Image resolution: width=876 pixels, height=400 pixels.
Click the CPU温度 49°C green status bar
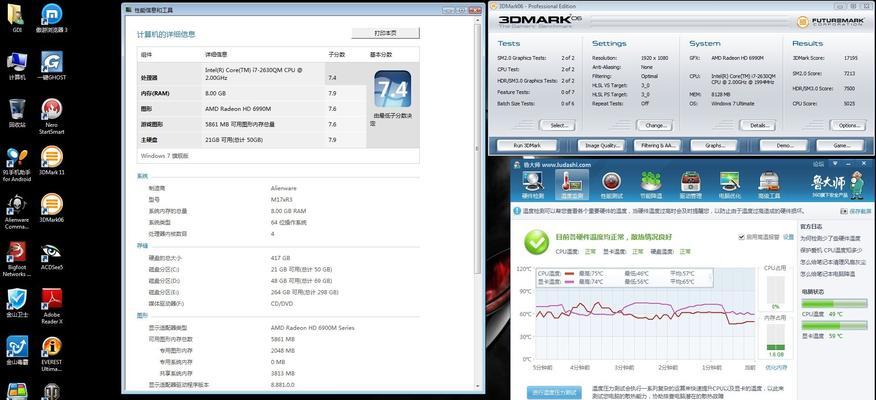[835, 303]
